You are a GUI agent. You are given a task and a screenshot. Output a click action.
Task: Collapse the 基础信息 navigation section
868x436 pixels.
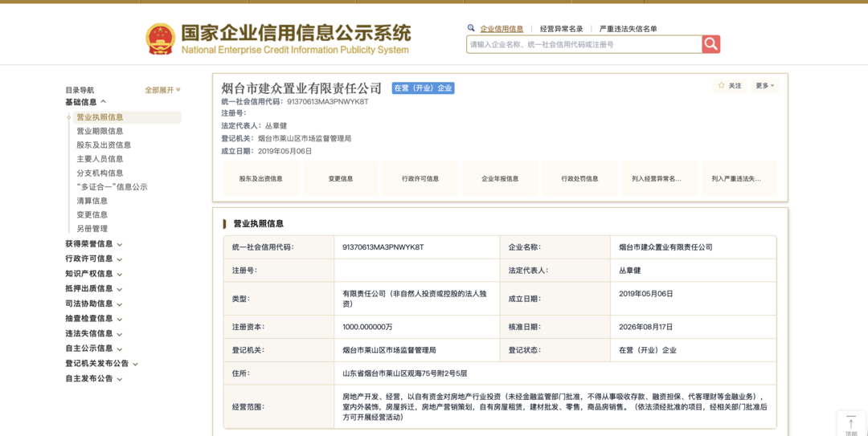tap(86, 102)
